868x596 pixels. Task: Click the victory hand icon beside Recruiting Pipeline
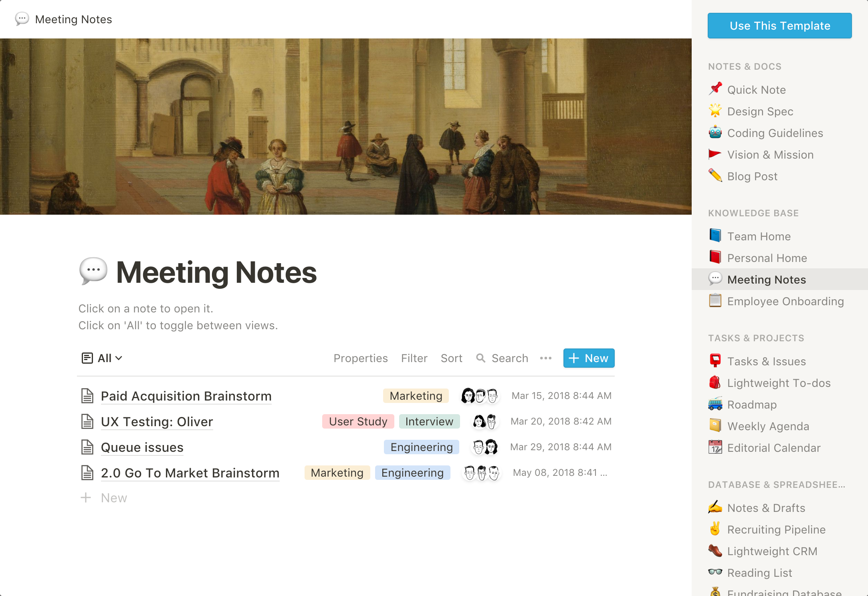715,529
